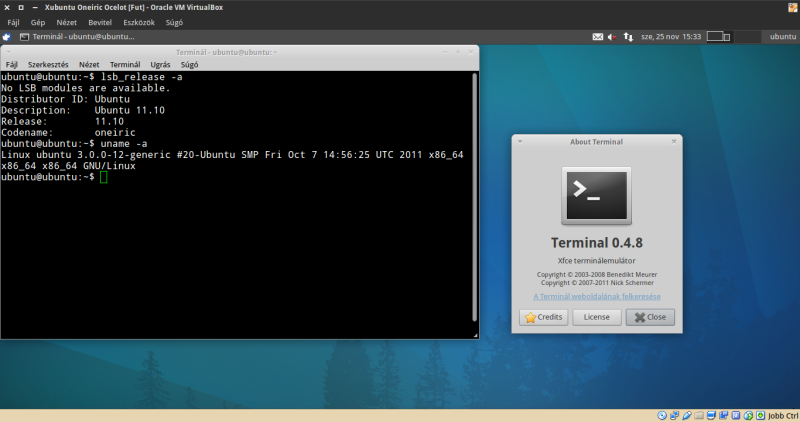Click at the terminal prompt green cursor
Image resolution: width=800 pixels, height=422 pixels.
tap(104, 177)
